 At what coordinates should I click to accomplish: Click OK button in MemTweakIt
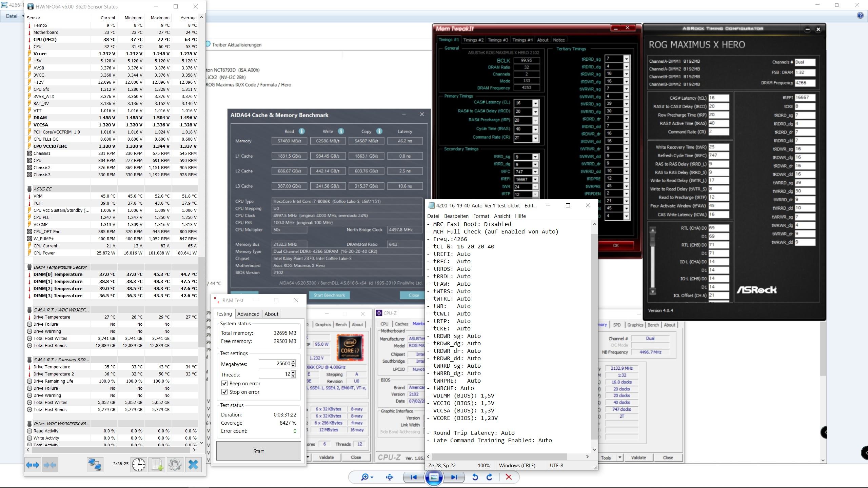click(x=616, y=245)
